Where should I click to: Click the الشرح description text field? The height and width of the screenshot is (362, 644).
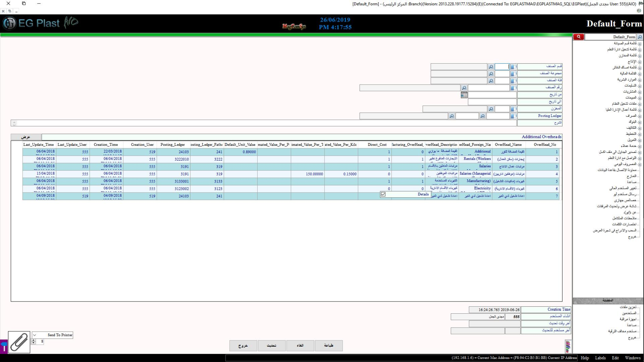(263, 123)
